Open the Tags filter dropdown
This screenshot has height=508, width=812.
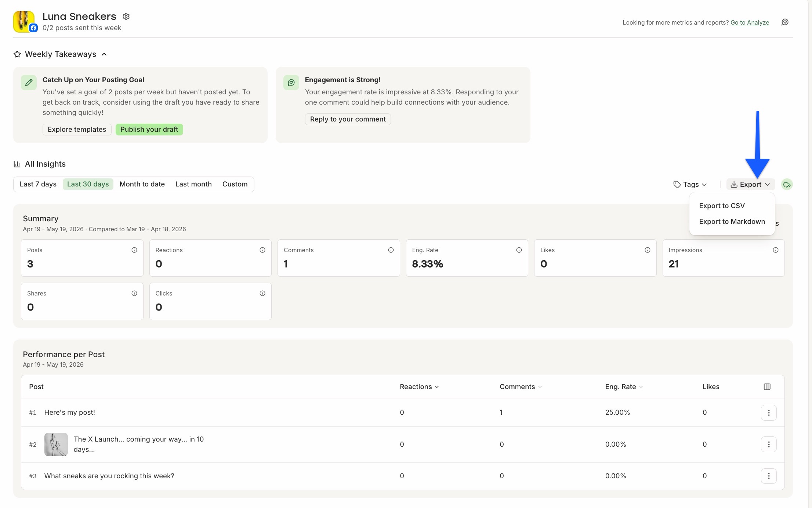tap(690, 185)
